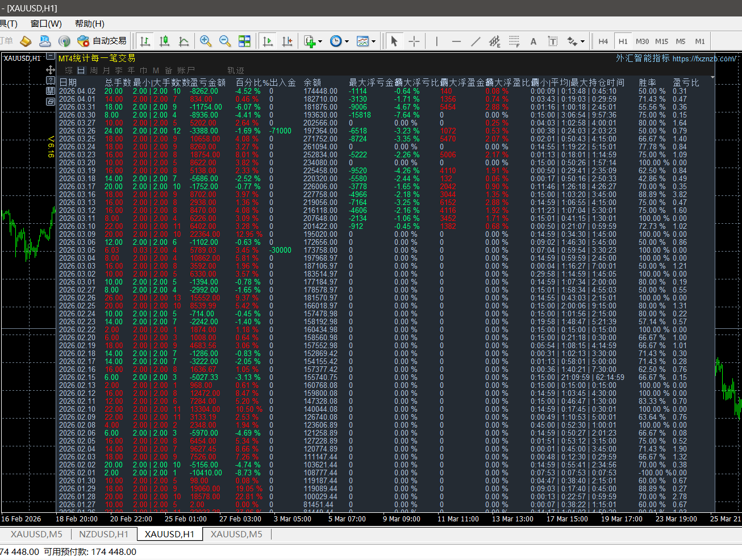Viewport: 742px width, 560px height.
Task: Open the indicators list dropdown arrow
Action: (x=320, y=41)
